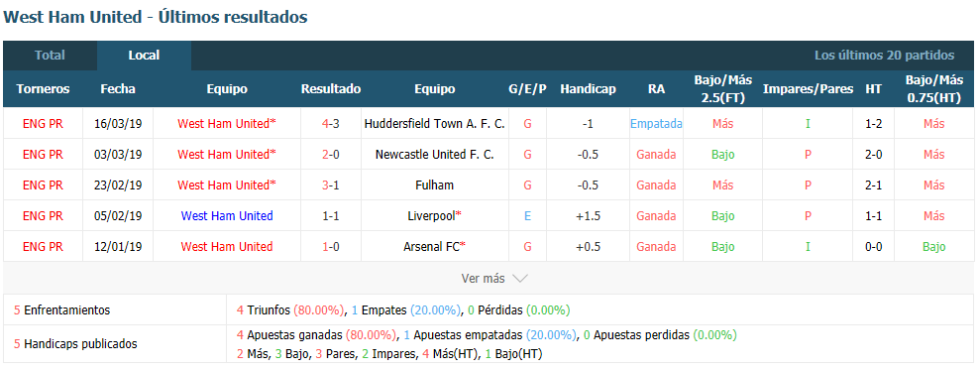The height and width of the screenshot is (369, 980).
Task: Select the Local tab
Action: coord(144,55)
